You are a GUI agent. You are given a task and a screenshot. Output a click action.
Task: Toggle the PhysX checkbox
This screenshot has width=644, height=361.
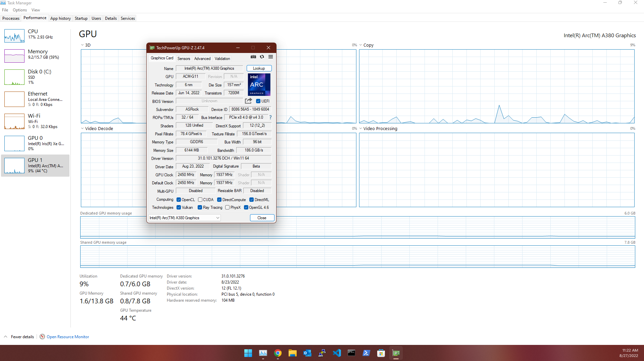click(227, 207)
